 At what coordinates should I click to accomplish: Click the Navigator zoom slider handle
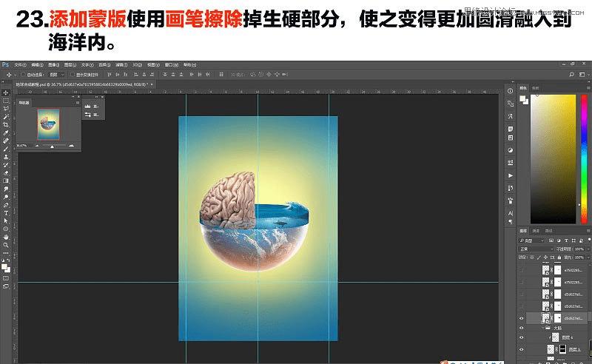(x=52, y=146)
